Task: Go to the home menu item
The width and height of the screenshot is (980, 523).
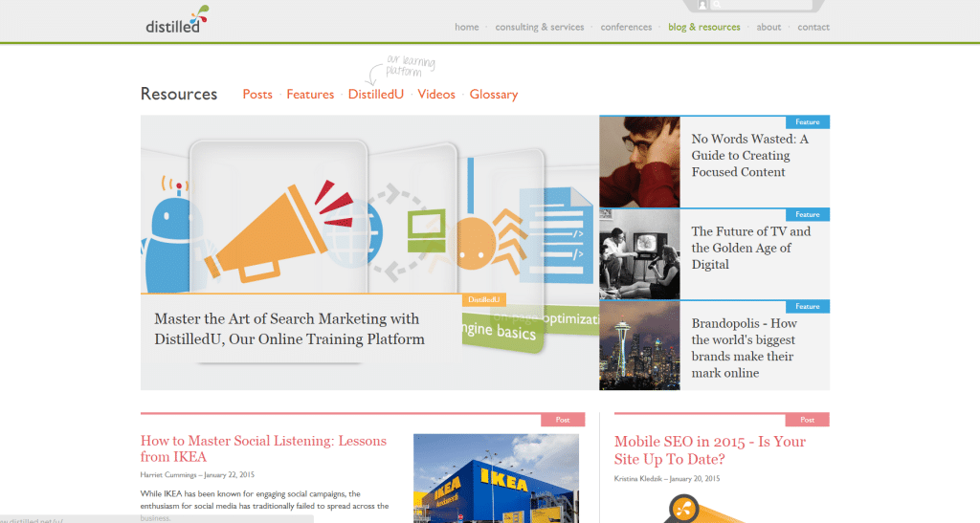Action: 466,27
